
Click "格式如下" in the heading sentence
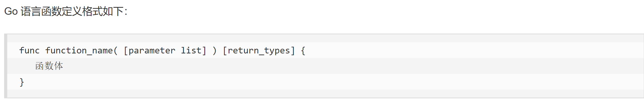point(103,11)
